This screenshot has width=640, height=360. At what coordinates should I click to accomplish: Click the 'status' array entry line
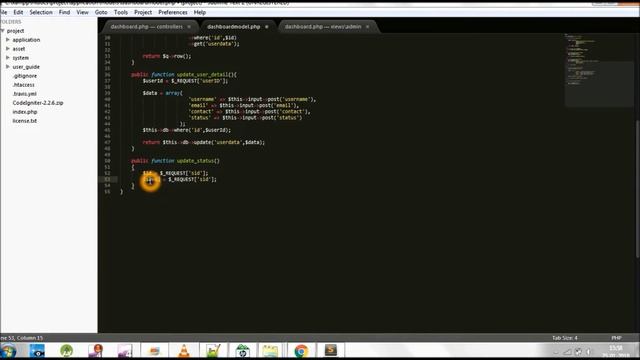point(245,118)
